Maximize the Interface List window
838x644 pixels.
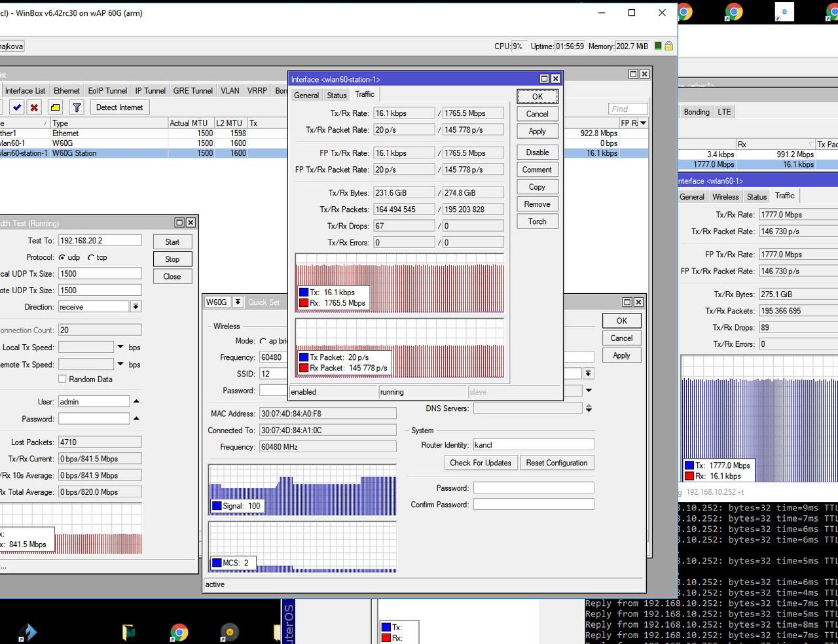click(633, 74)
